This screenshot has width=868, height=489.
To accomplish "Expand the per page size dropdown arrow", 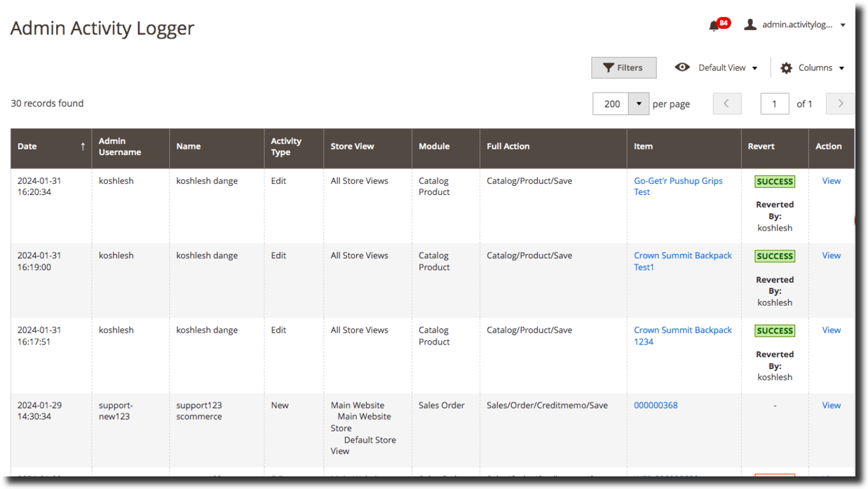I will [638, 104].
